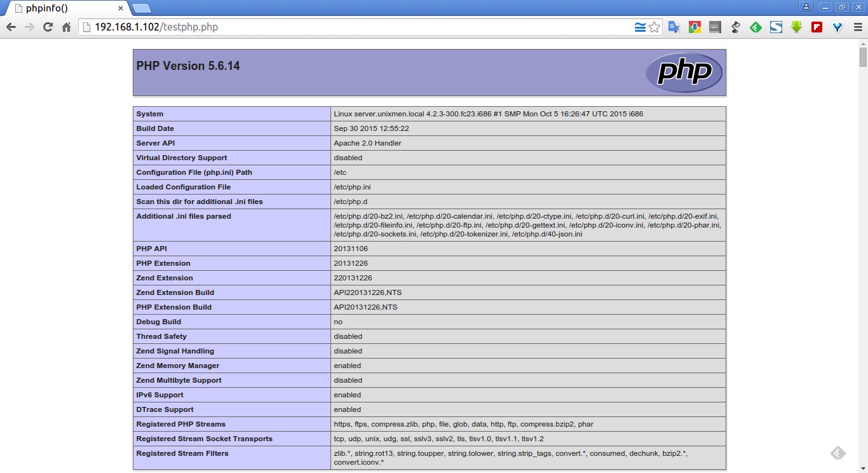868x473 pixels.
Task: Open a new browser tab
Action: 141,8
